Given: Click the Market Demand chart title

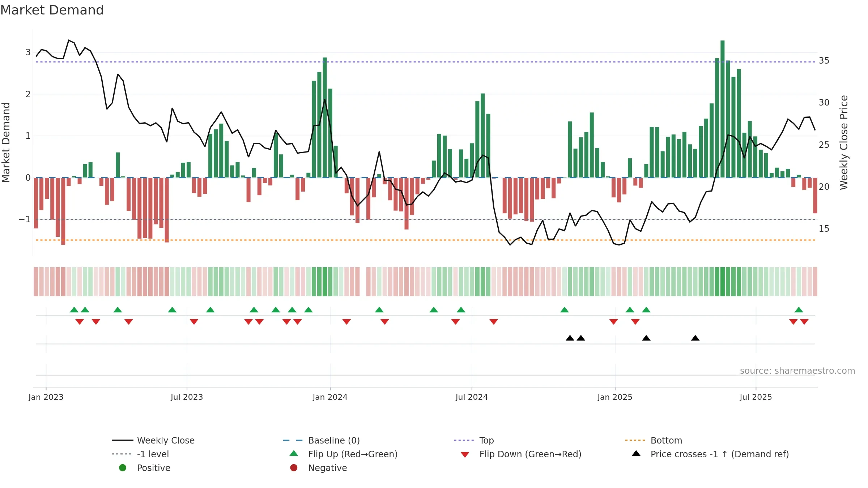Looking at the screenshot, I should point(52,10).
